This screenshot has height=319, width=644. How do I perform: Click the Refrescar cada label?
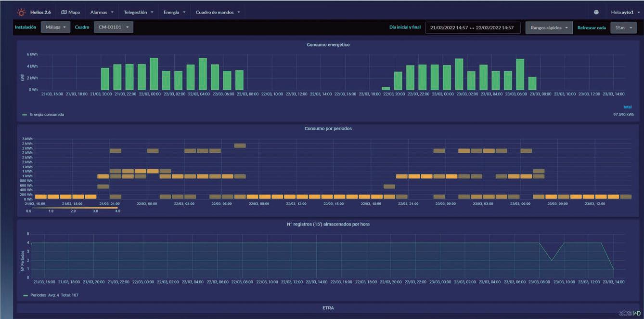point(592,28)
